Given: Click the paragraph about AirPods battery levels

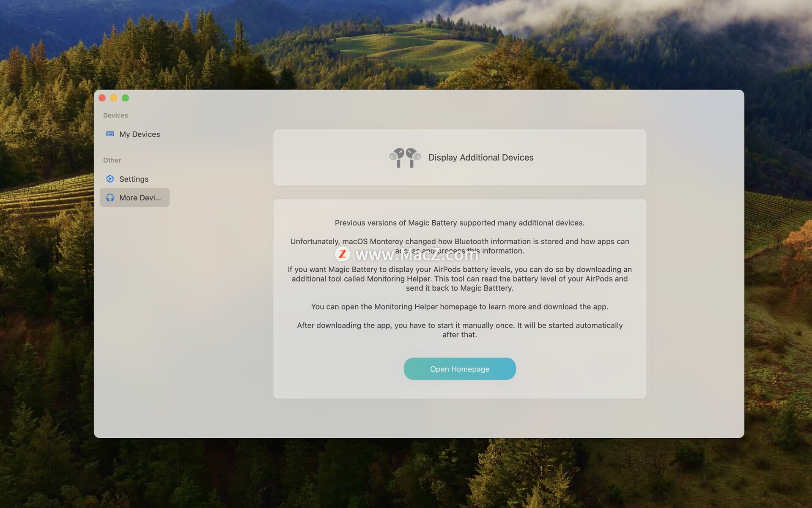Looking at the screenshot, I should pos(460,279).
